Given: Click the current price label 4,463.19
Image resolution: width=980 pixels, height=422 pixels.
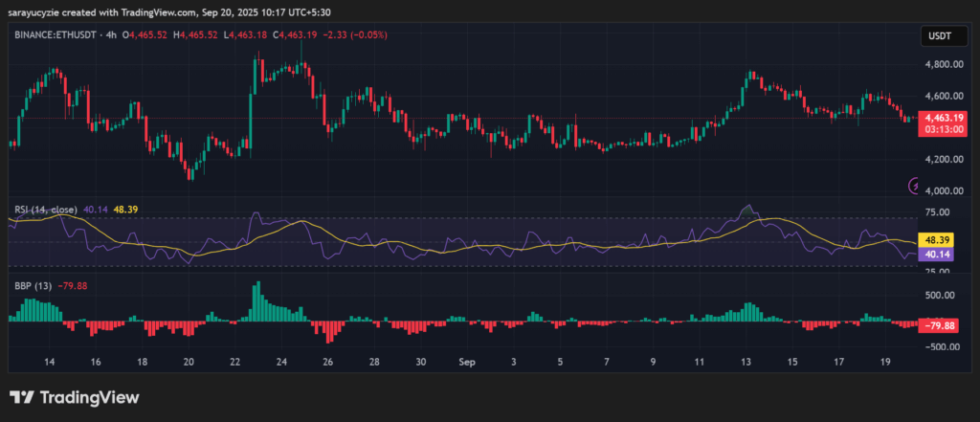Looking at the screenshot, I should 942,117.
